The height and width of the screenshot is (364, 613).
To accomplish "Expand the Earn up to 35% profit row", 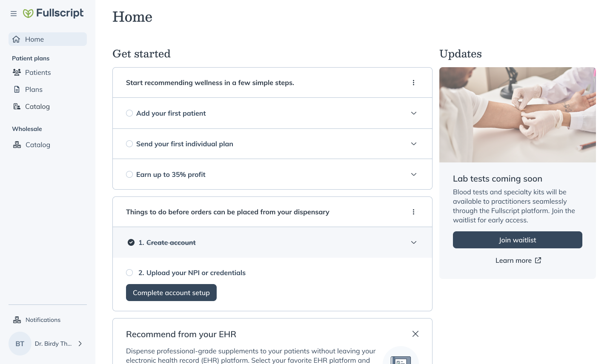I will point(272,174).
